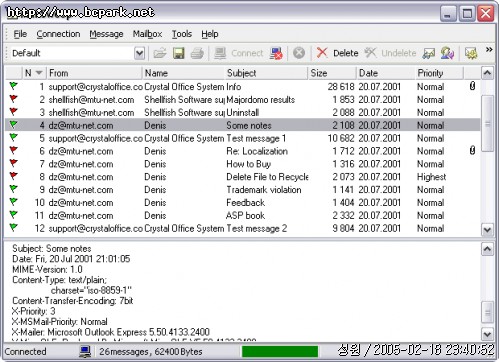Click message list scrollbar thumb
The image size is (500, 362).
coord(487,123)
